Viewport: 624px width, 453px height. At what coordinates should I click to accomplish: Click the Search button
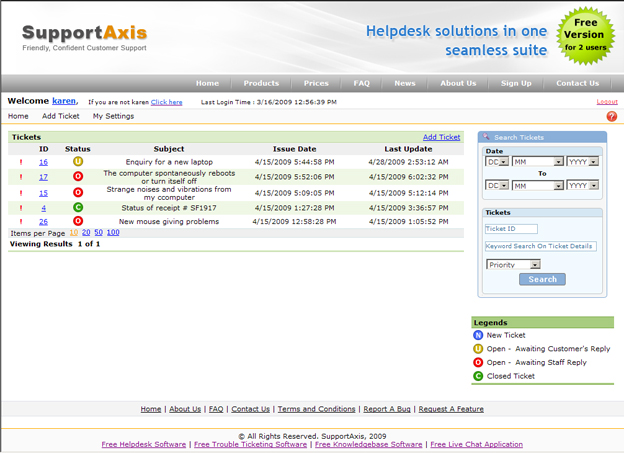542,279
